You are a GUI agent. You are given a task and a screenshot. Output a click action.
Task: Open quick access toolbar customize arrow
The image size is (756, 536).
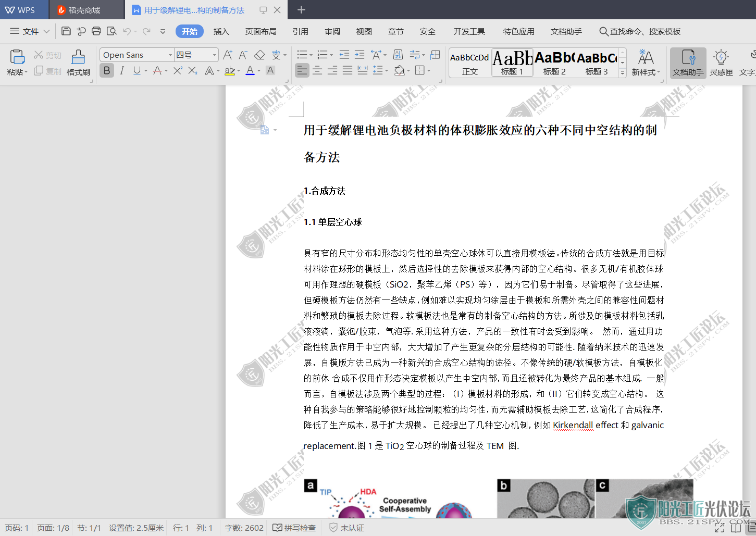click(x=163, y=31)
